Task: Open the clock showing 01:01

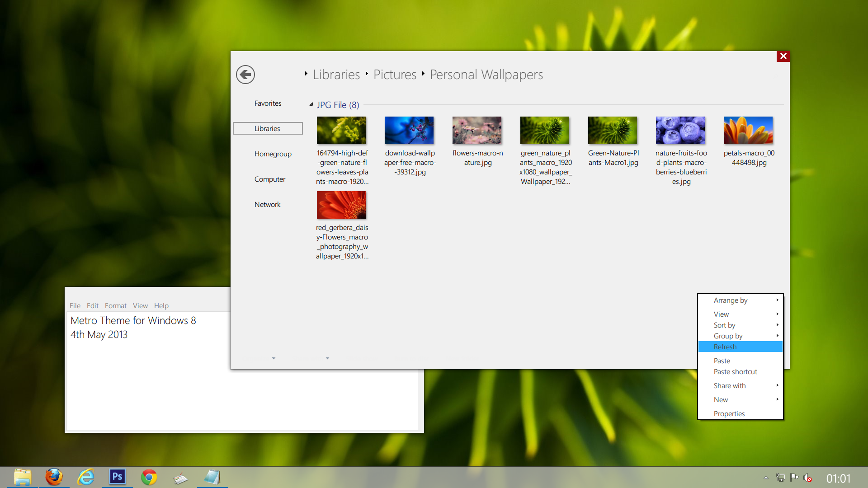Action: coord(838,478)
